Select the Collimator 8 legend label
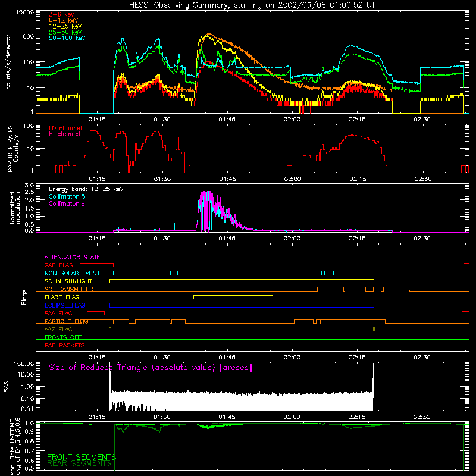 [x=67, y=196]
